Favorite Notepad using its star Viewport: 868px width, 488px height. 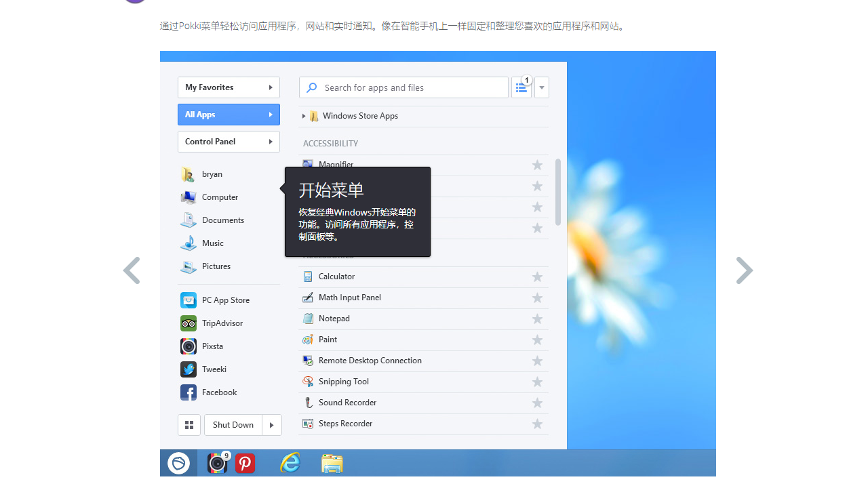(x=537, y=319)
